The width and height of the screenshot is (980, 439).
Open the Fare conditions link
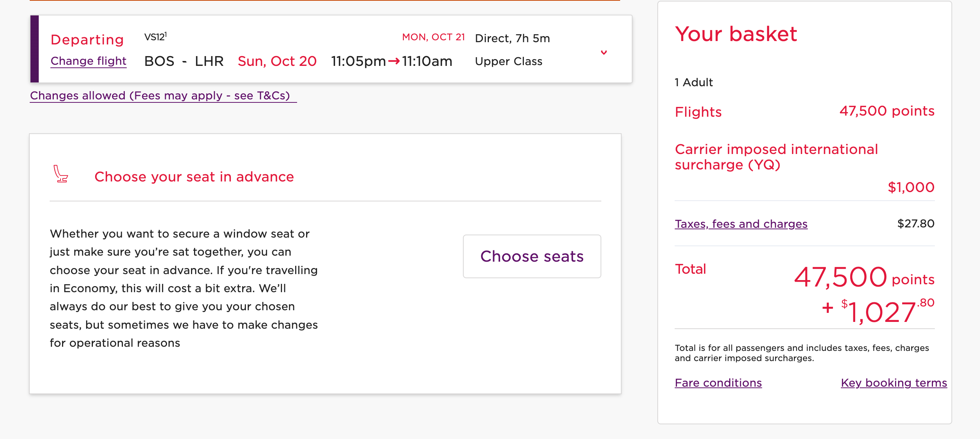click(x=718, y=383)
